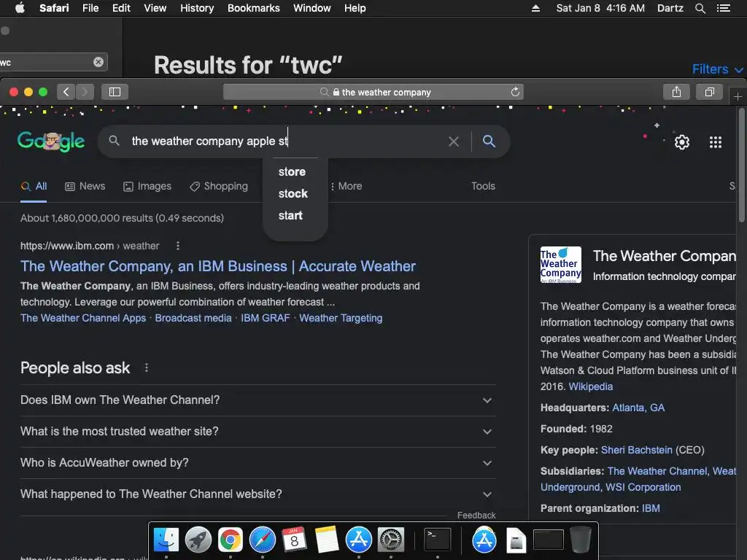Reload the page in Safari address bar
This screenshot has height=560, width=747.
pos(515,92)
